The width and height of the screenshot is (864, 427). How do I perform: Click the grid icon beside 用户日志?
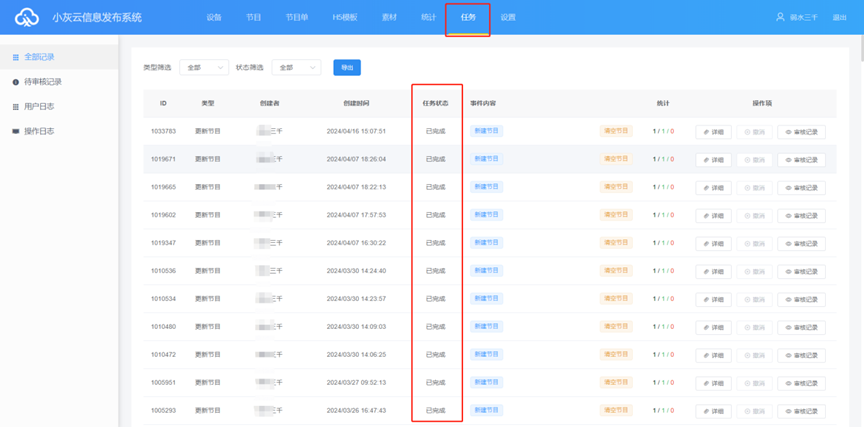tap(15, 106)
